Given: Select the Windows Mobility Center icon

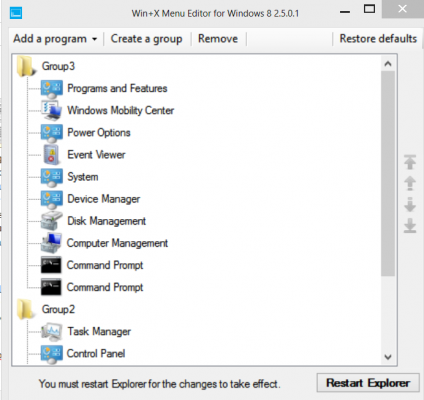Looking at the screenshot, I should point(51,110).
